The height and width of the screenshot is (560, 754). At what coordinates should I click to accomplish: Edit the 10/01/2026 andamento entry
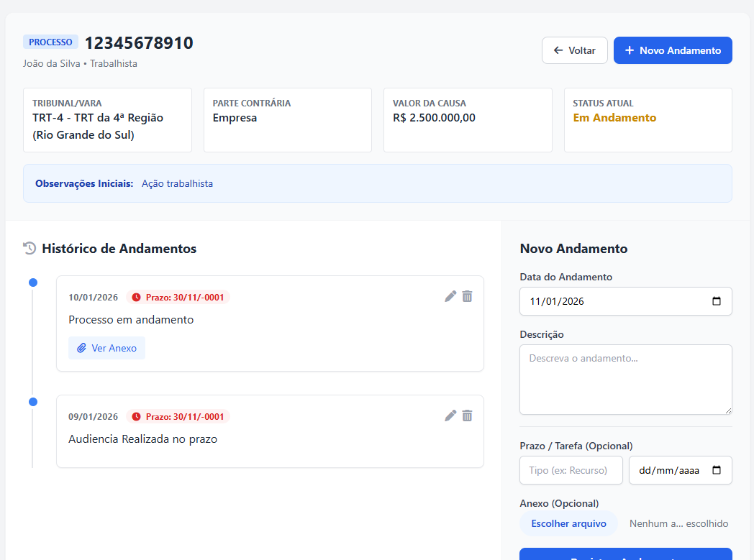[x=450, y=296]
